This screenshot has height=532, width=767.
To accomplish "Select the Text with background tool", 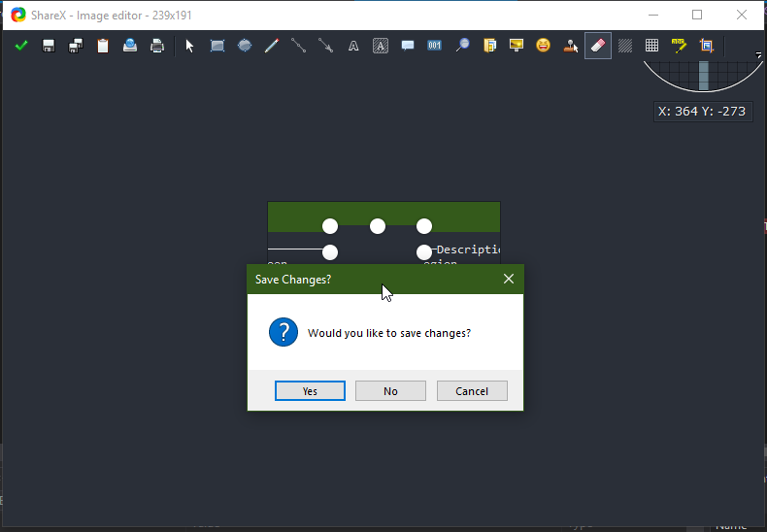I will click(380, 46).
